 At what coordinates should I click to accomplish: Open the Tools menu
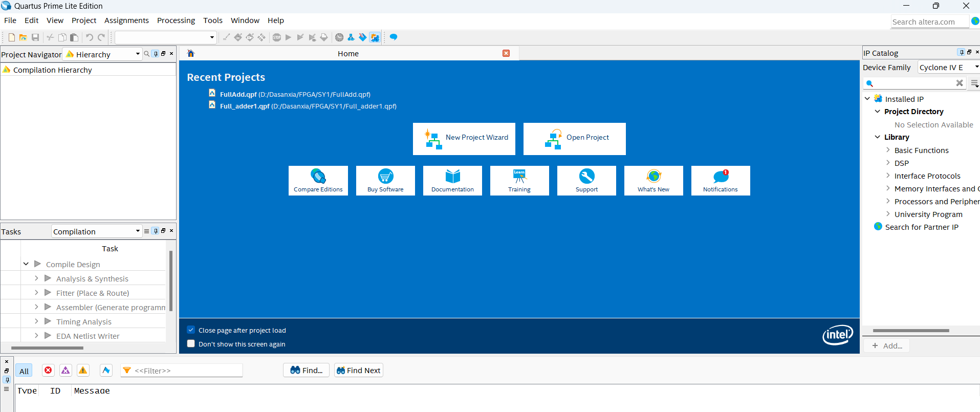click(x=213, y=20)
